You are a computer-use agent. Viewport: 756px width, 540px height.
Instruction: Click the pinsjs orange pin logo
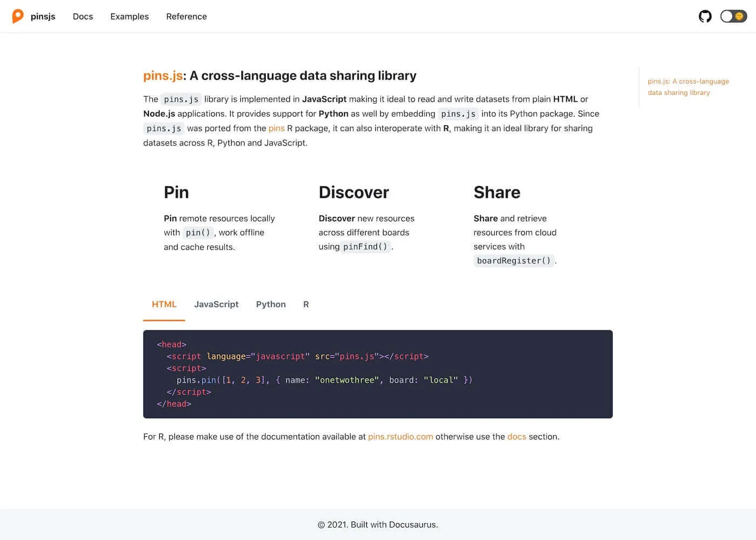pos(18,16)
